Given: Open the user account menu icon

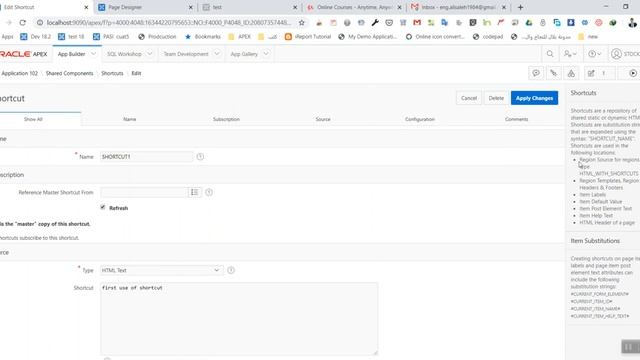Looking at the screenshot, I should point(616,54).
